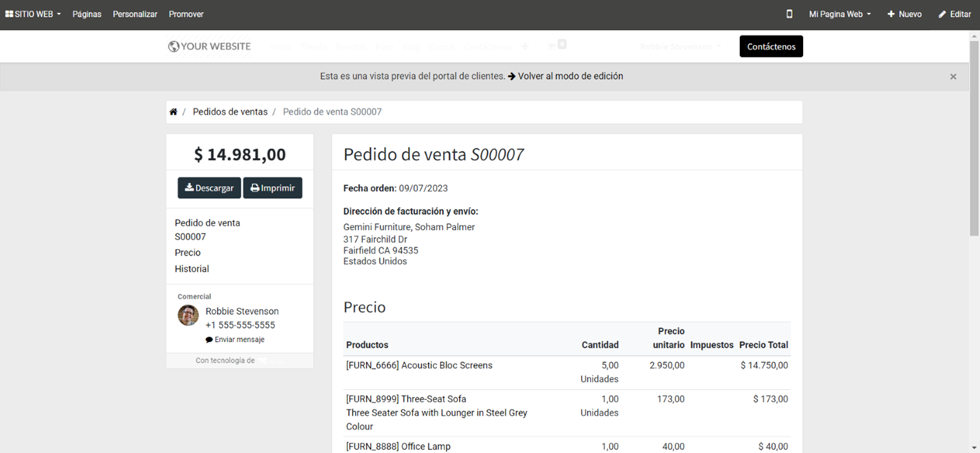
Task: Click the plus icon in website navbar
Action: pyautogui.click(x=525, y=46)
